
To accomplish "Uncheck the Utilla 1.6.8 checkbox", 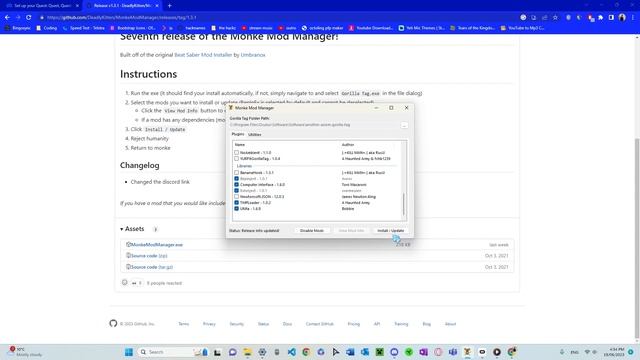I will pyautogui.click(x=236, y=209).
